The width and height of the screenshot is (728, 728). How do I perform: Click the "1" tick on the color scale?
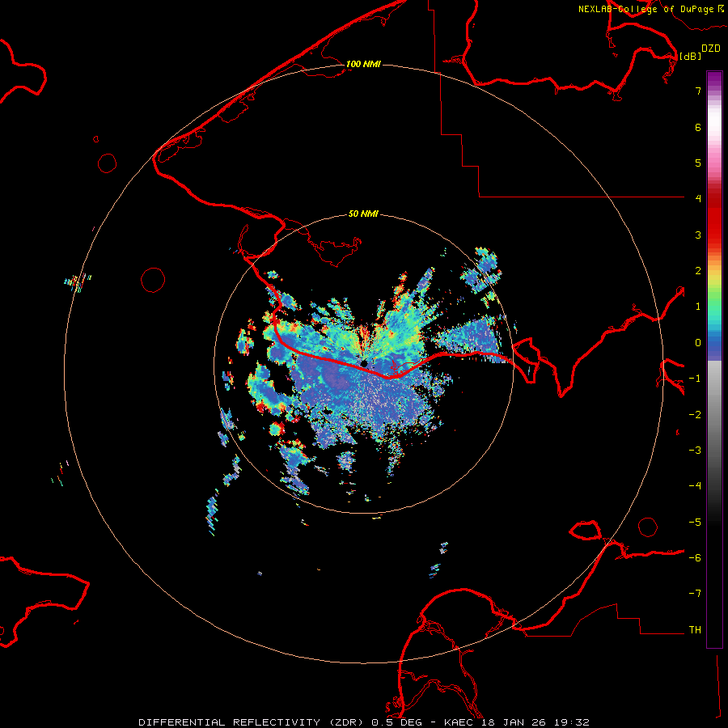[x=698, y=307]
